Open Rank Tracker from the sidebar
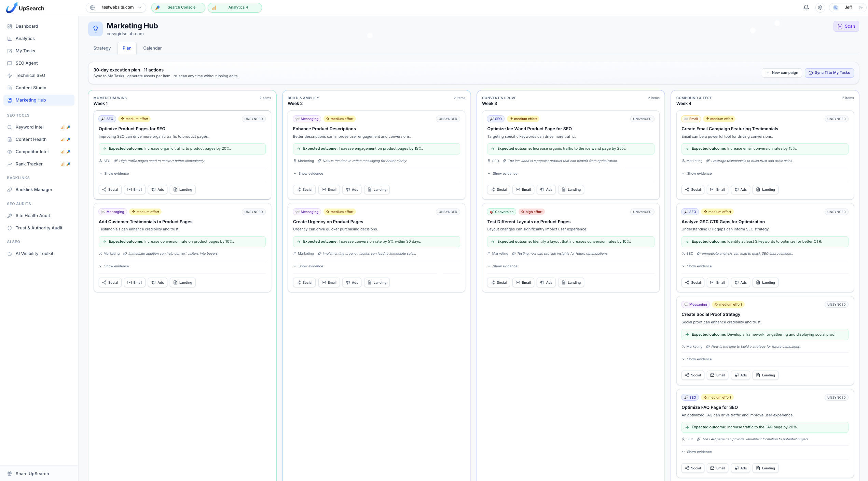Image resolution: width=868 pixels, height=481 pixels. coord(29,164)
